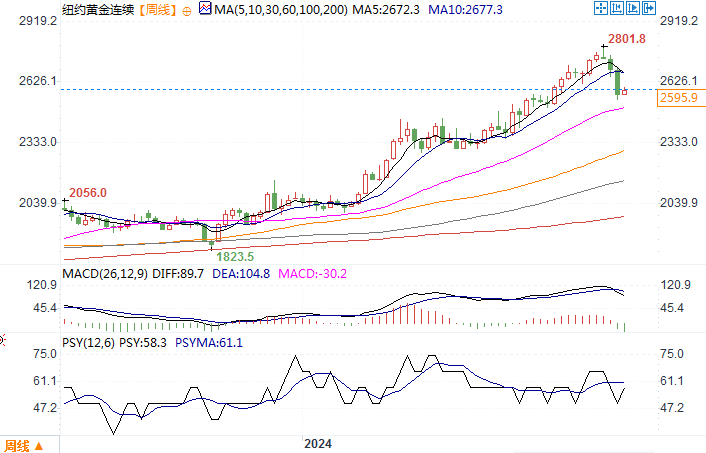Open the 【周线】 period selector in title

point(157,9)
